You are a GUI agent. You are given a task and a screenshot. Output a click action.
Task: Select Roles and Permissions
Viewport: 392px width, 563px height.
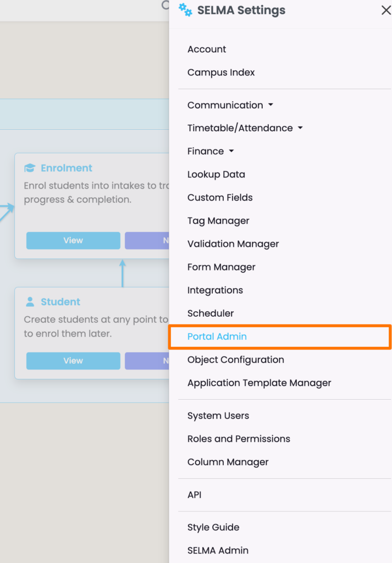coord(239,439)
